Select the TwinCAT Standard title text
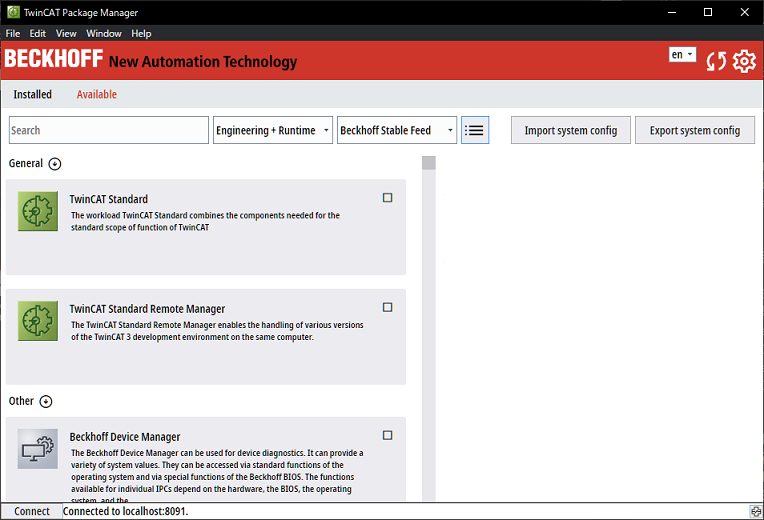The image size is (764, 520). pyautogui.click(x=109, y=199)
